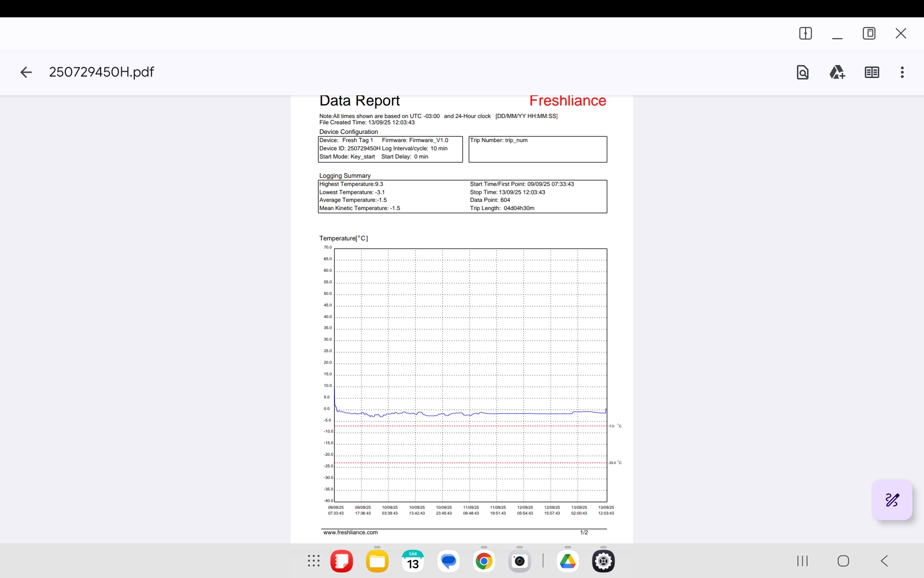Click Add to Drive icon
This screenshot has height=578, width=924.
pos(837,72)
